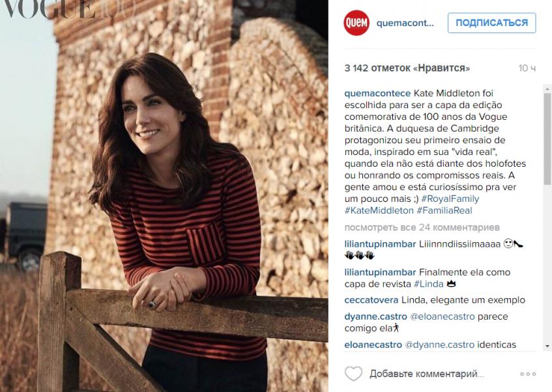Image resolution: width=552 pixels, height=392 pixels.
Task: Click the comments scrollbar thumb
Action: (x=547, y=138)
